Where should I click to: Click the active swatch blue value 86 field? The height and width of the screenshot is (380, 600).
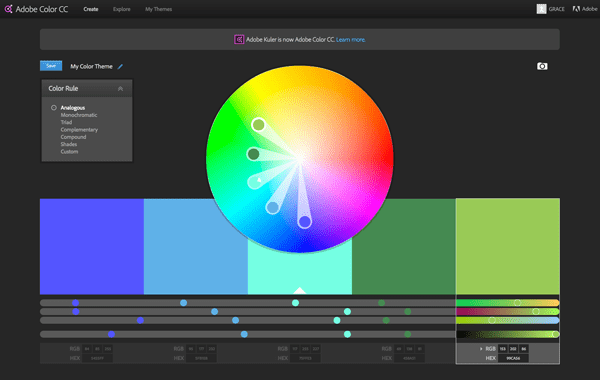[x=524, y=349]
